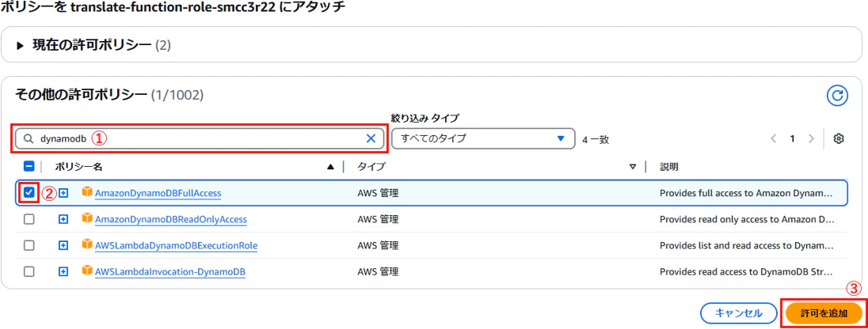
Task: Click page number 1
Action: pos(792,138)
